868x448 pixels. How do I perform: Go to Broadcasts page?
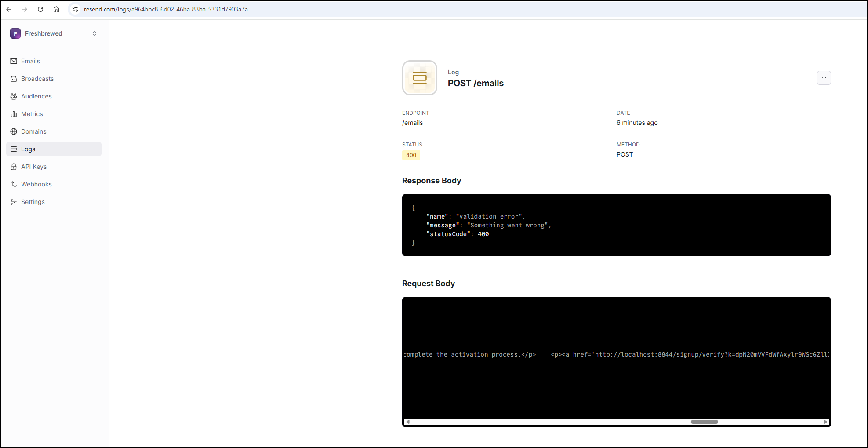coord(54,79)
